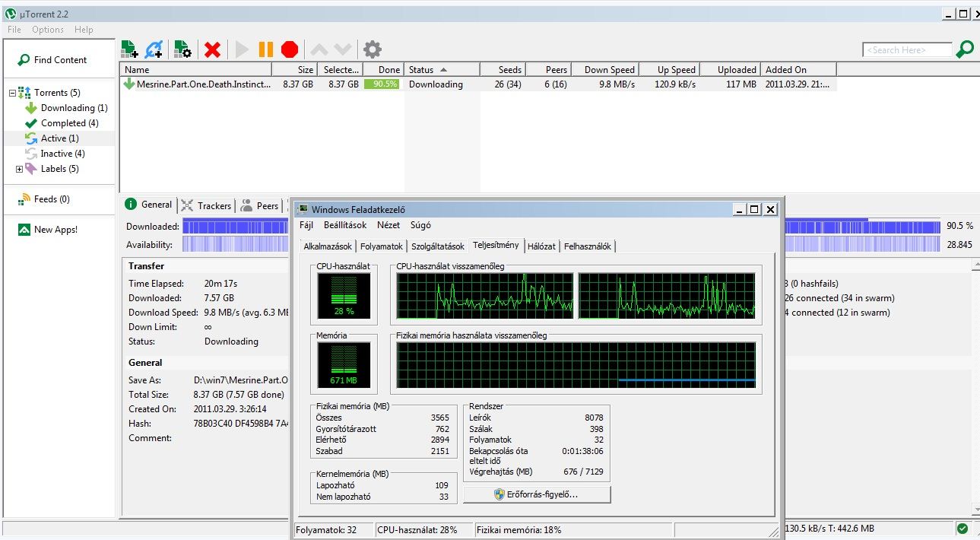Select the Mesrine.Part.One.Death.Instinct torrent row
Viewport: 980px width, 540px height.
[479, 84]
